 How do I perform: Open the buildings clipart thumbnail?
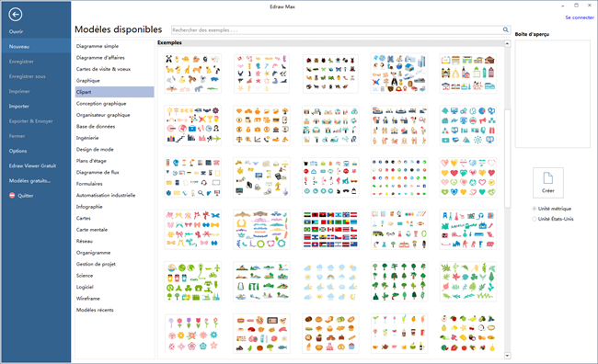468,74
